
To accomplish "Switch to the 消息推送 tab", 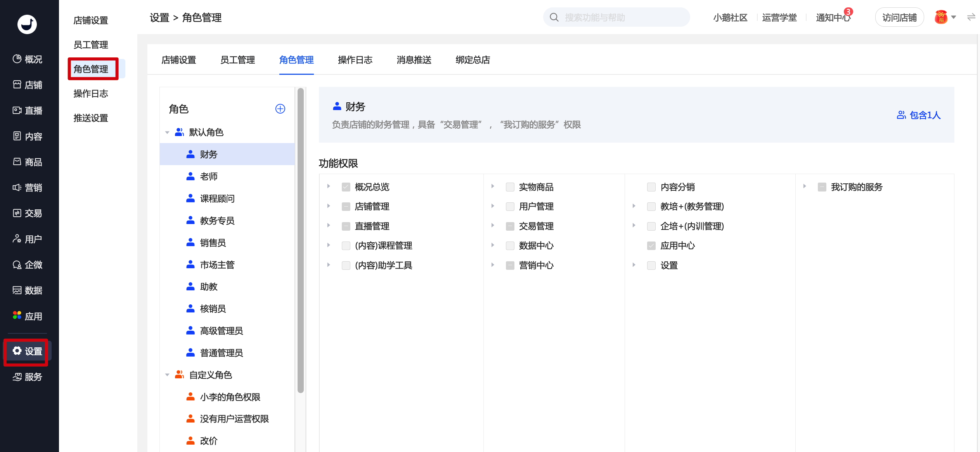I will coord(414,60).
